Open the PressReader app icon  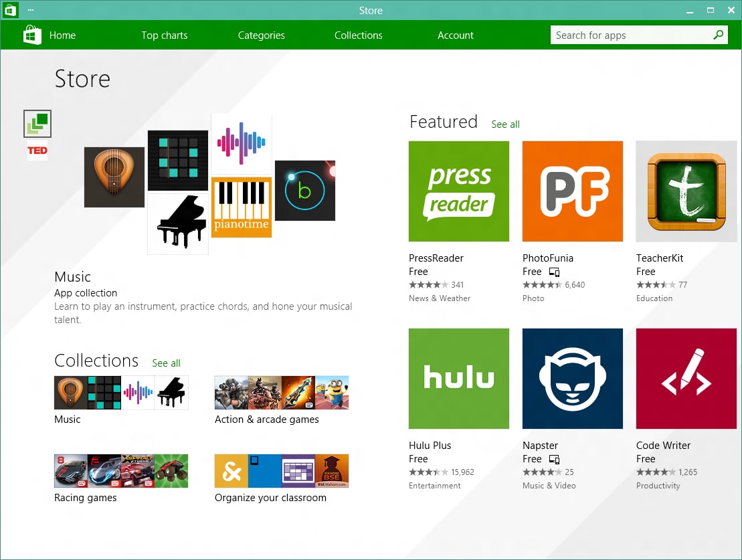pos(459,191)
